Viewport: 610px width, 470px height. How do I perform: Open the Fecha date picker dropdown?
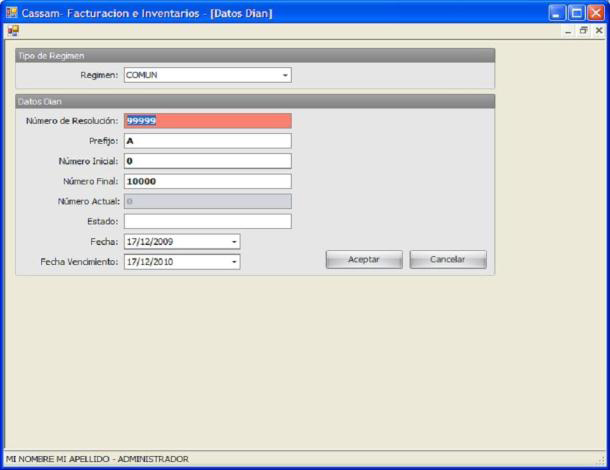[234, 241]
